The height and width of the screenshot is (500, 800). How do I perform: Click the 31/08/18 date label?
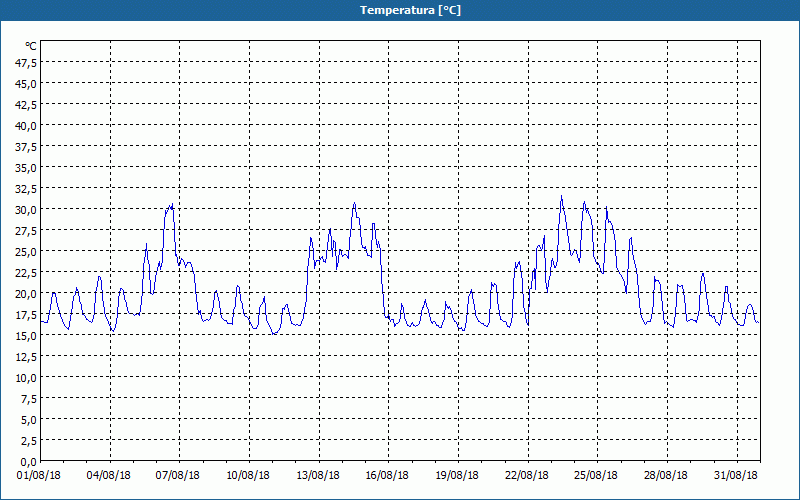pyautogui.click(x=736, y=476)
